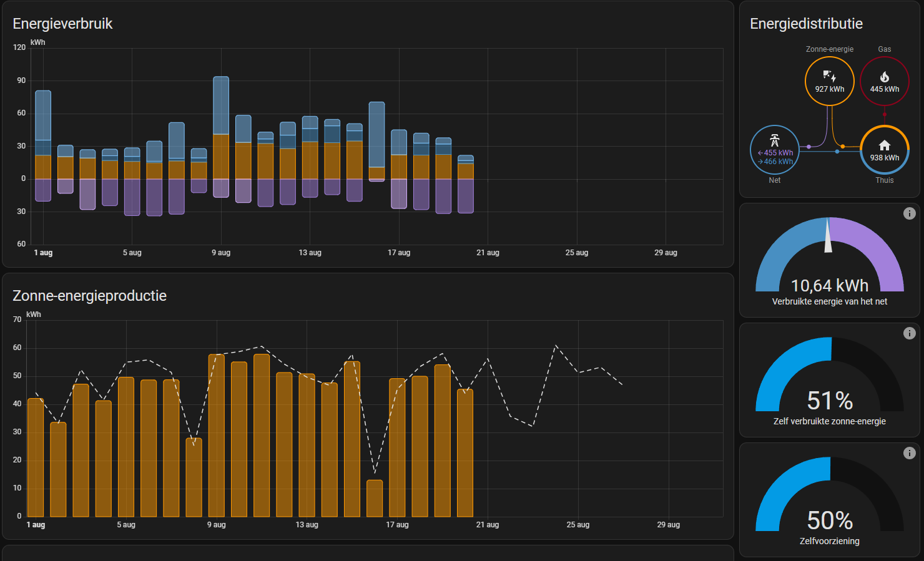The width and height of the screenshot is (924, 561).
Task: Open info icon on net energy gauge card
Action: point(909,213)
